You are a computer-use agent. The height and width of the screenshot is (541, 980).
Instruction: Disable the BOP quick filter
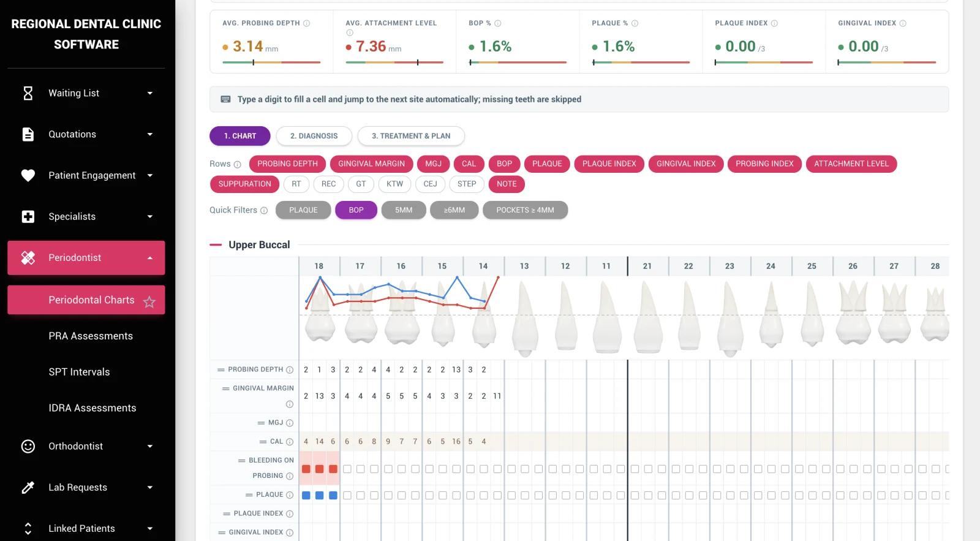(x=356, y=210)
